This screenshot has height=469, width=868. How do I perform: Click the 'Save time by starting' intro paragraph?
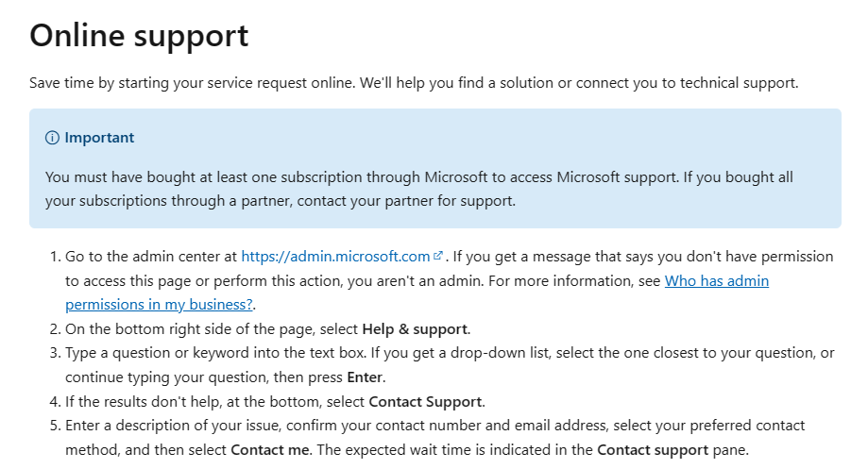pos(414,83)
